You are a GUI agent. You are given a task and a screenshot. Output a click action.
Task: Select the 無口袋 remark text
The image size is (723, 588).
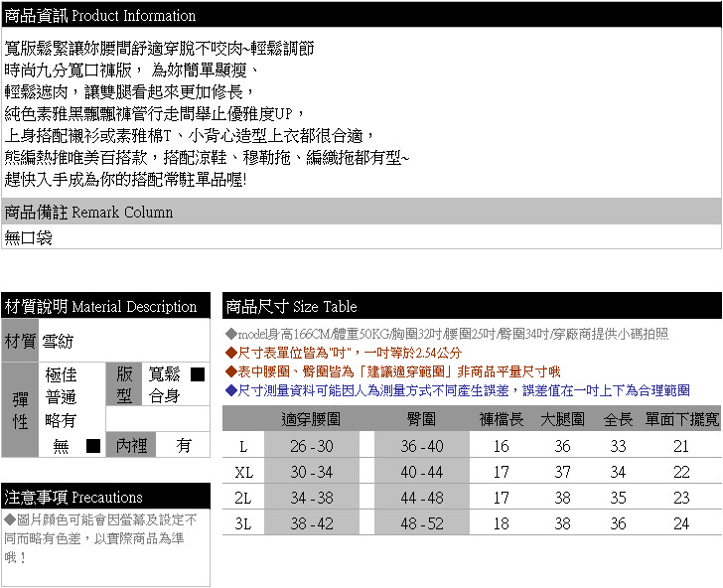point(28,238)
